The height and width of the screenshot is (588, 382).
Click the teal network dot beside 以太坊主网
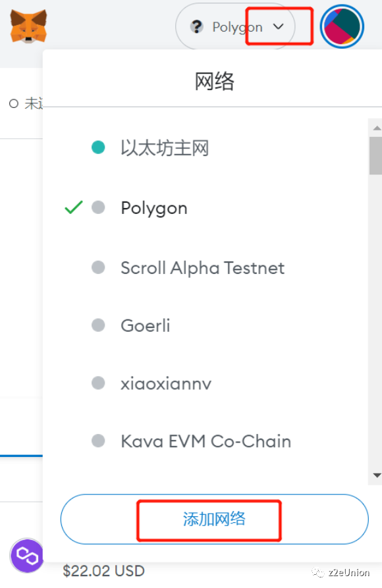(x=98, y=147)
